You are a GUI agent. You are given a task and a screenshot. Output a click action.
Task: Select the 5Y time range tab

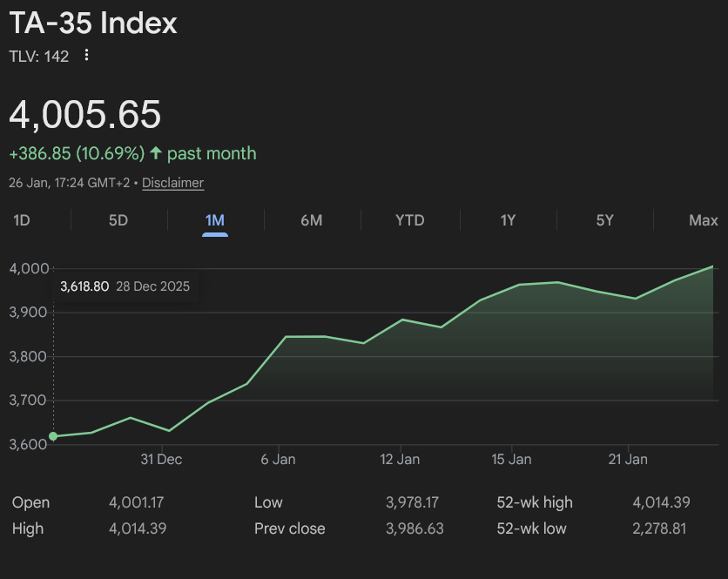pos(605,220)
